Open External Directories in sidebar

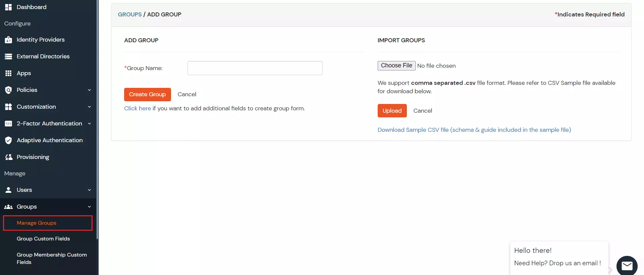coord(43,56)
